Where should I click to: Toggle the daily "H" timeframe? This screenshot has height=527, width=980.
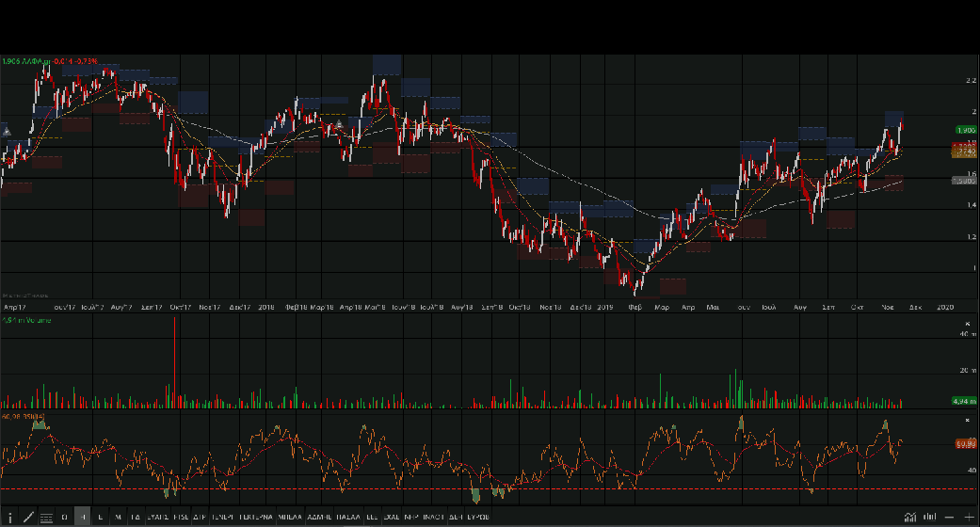click(x=83, y=517)
